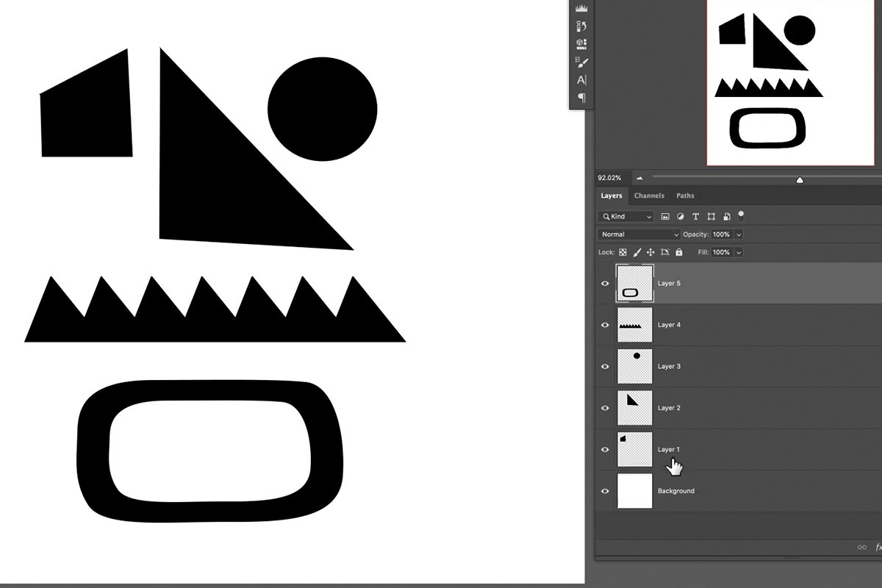Filter layers by type layers
This screenshot has width=882, height=588.
695,217
